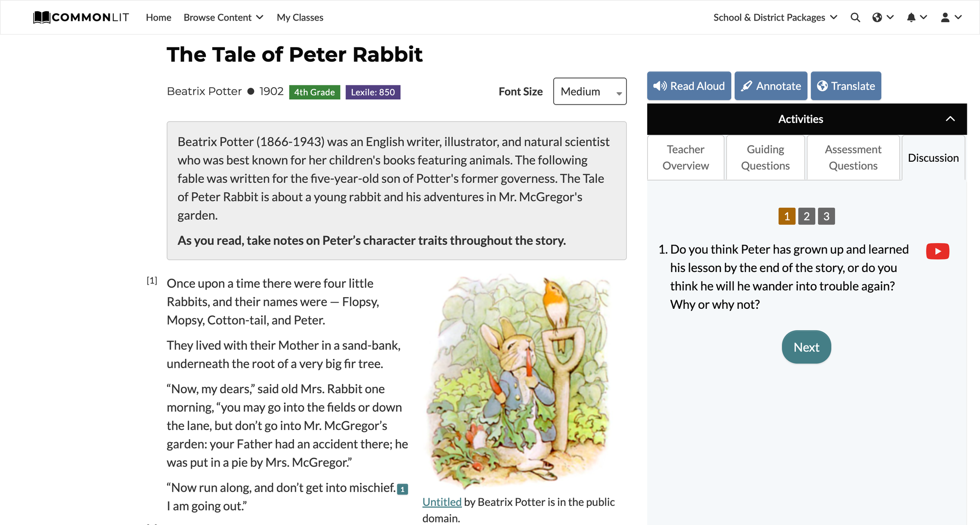Go to My Classes
The width and height of the screenshot is (980, 525).
click(299, 17)
